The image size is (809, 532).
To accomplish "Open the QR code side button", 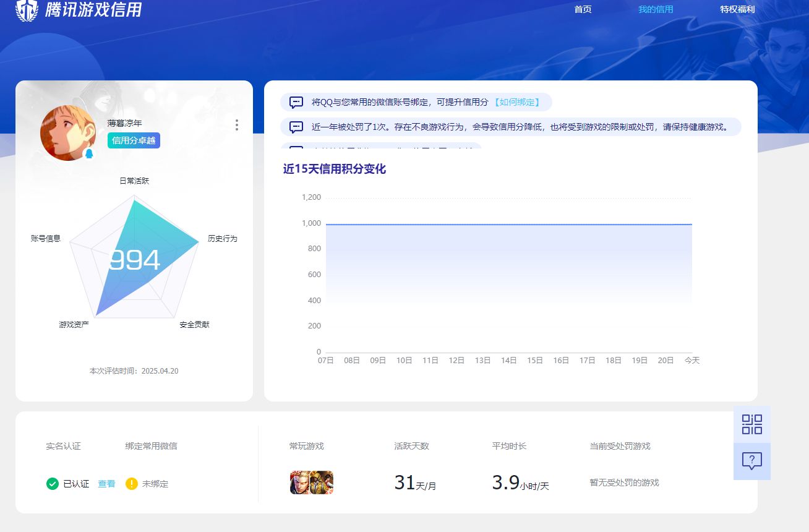I will pyautogui.click(x=752, y=424).
